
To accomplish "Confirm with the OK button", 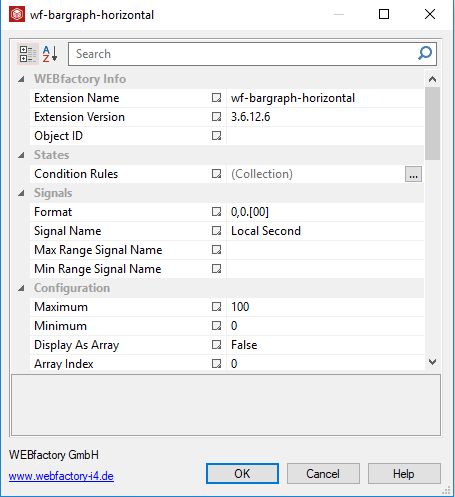I will (x=242, y=473).
